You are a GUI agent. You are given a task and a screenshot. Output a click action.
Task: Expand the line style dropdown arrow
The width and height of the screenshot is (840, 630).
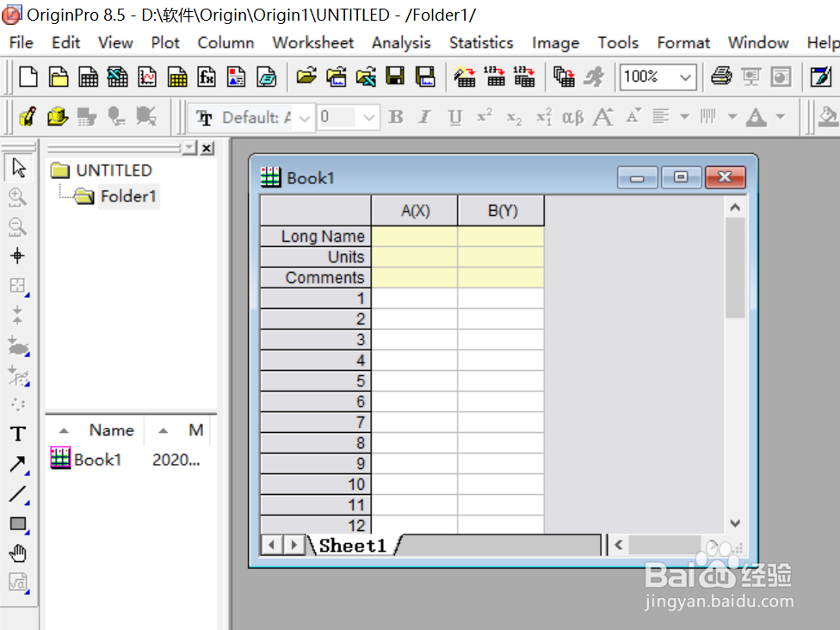pos(732,117)
